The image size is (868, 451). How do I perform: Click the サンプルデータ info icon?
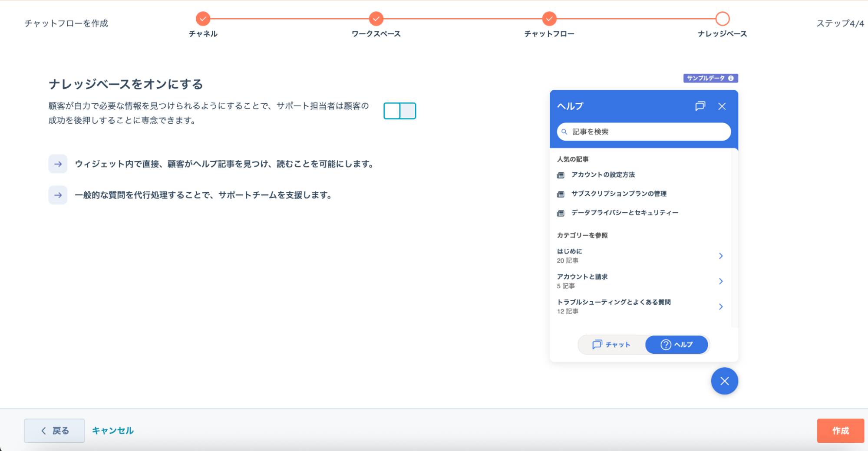(x=731, y=78)
